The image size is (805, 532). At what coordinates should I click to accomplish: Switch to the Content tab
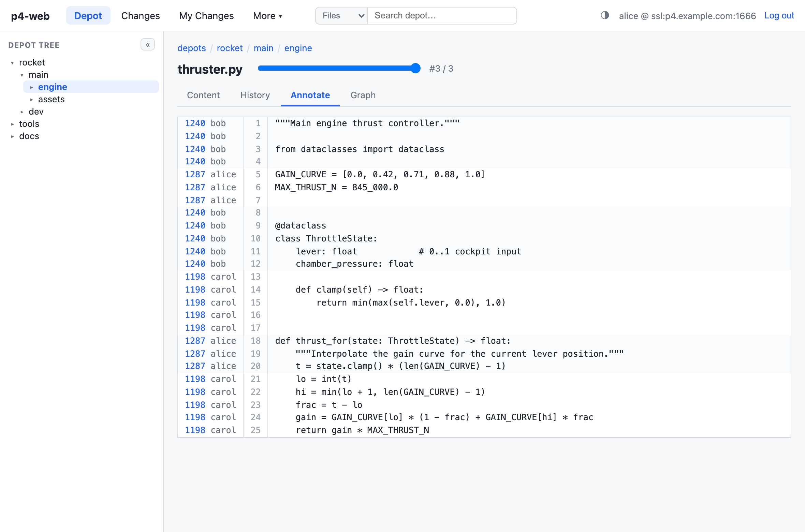click(203, 95)
